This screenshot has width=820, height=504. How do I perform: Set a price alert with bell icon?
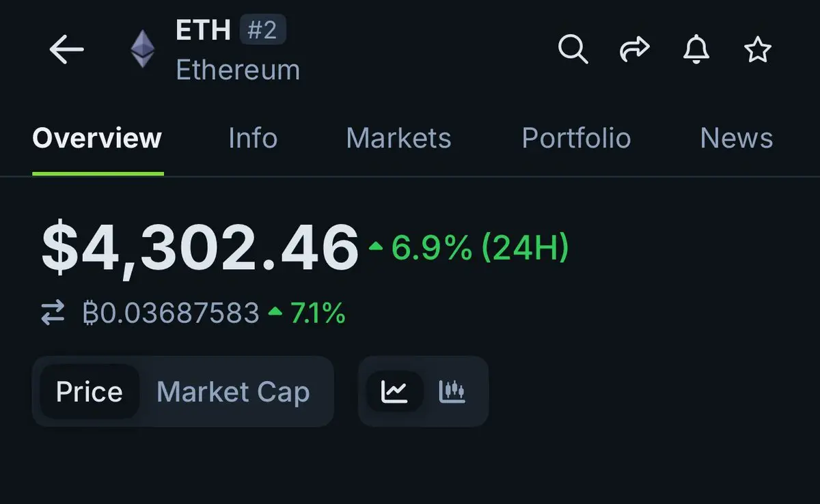point(696,49)
